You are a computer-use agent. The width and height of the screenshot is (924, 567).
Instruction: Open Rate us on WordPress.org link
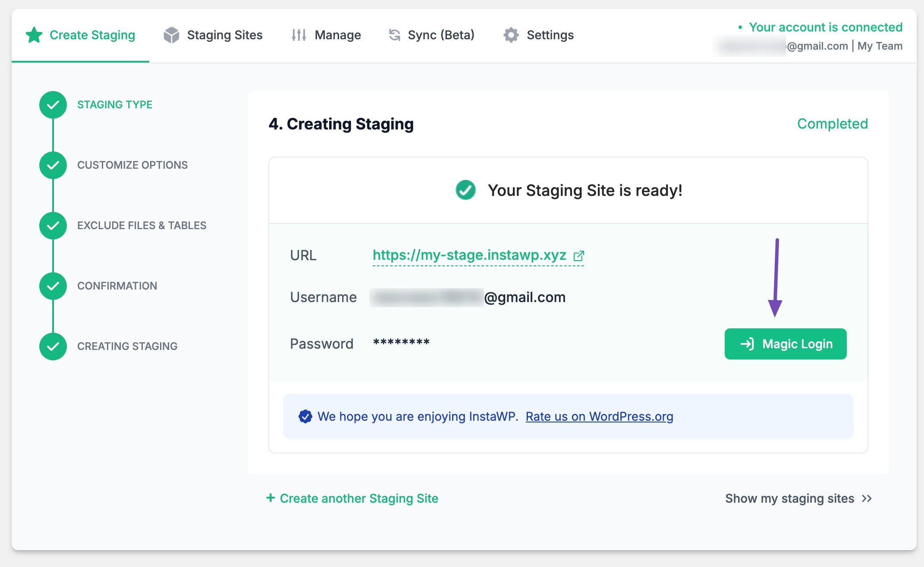coord(599,416)
